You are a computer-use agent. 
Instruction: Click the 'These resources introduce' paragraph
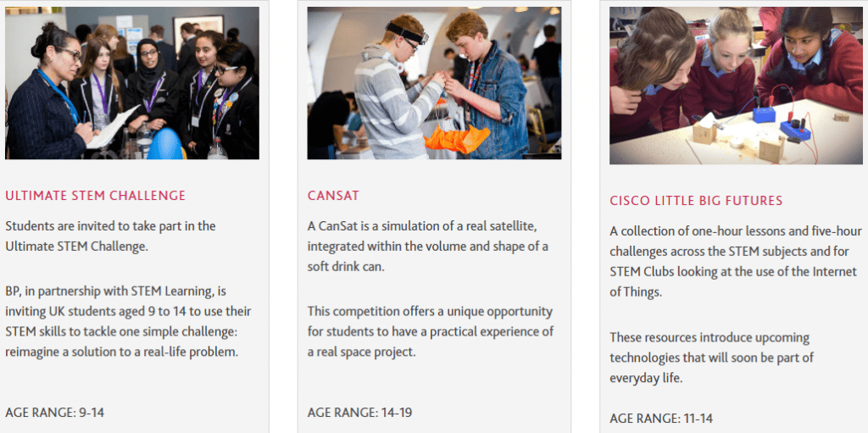pyautogui.click(x=711, y=358)
